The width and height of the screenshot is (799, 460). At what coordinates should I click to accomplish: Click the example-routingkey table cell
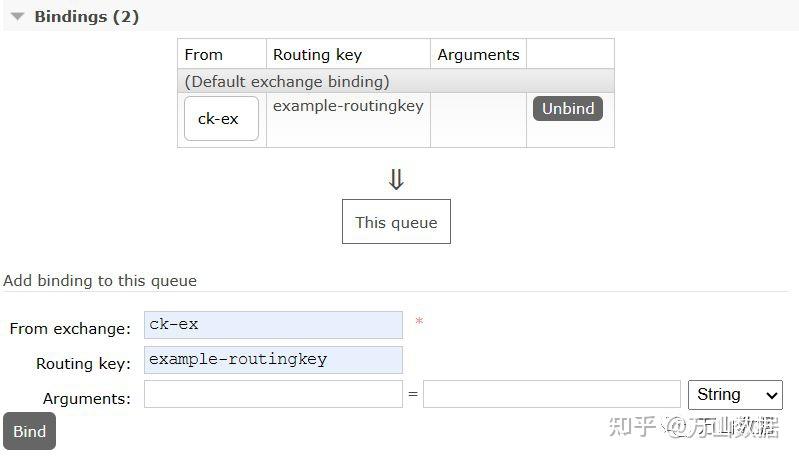click(x=348, y=106)
